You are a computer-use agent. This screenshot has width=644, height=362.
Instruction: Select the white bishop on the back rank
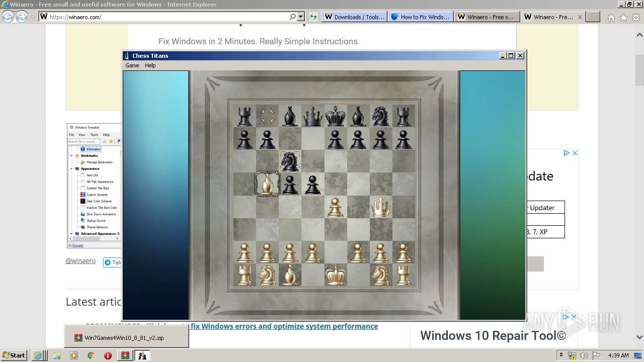pos(290,275)
